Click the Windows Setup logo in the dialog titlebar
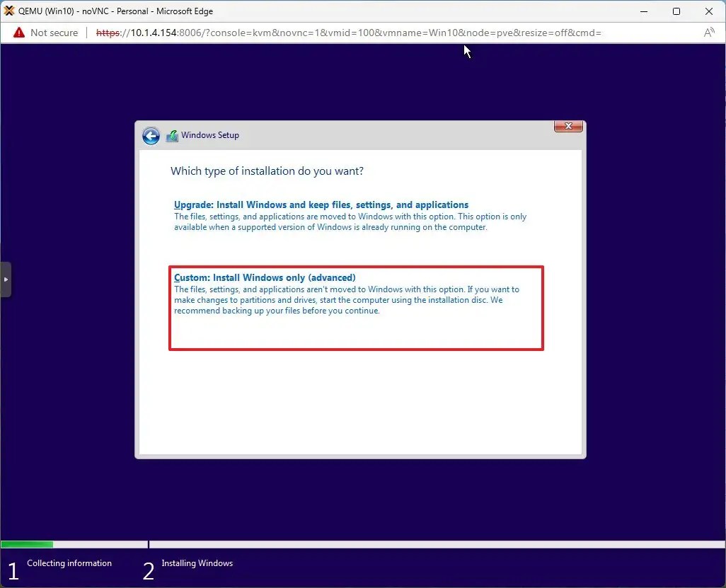Viewport: 726px width, 588px height. pyautogui.click(x=172, y=135)
